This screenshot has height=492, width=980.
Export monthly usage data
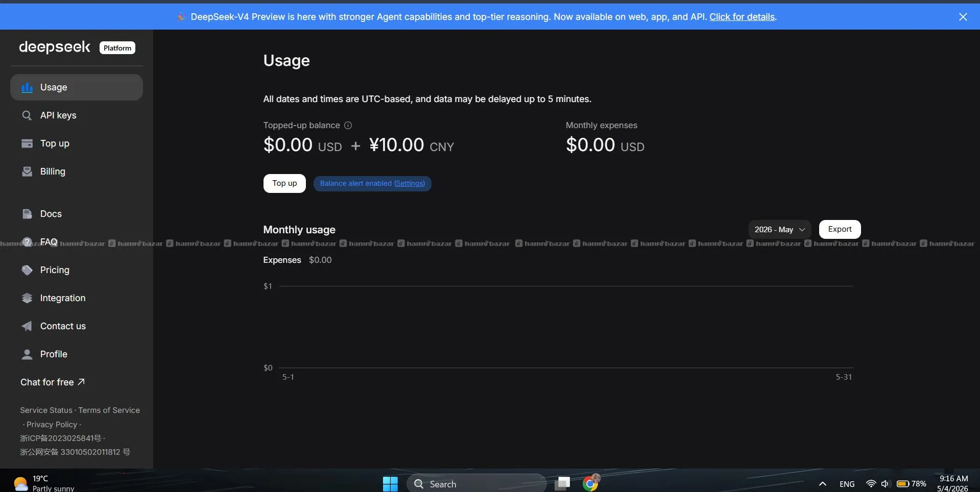(x=840, y=229)
